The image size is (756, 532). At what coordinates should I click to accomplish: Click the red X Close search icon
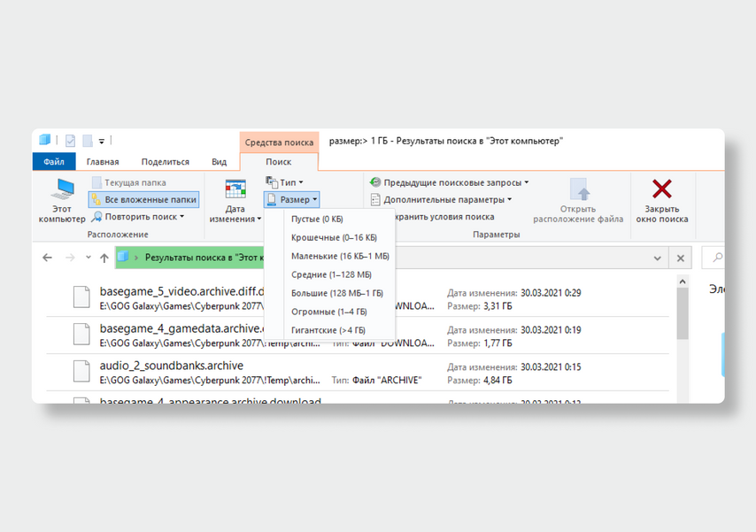click(661, 189)
